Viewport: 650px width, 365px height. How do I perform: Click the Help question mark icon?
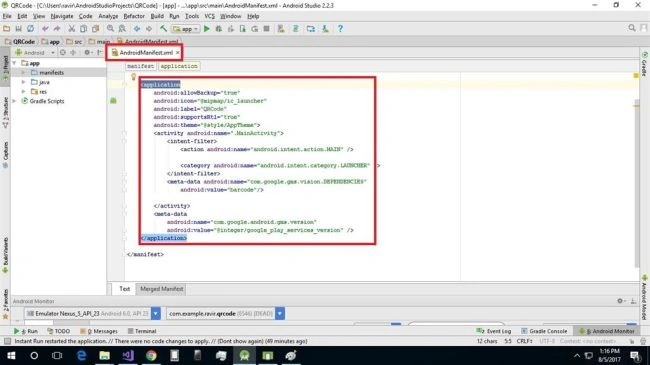point(340,29)
